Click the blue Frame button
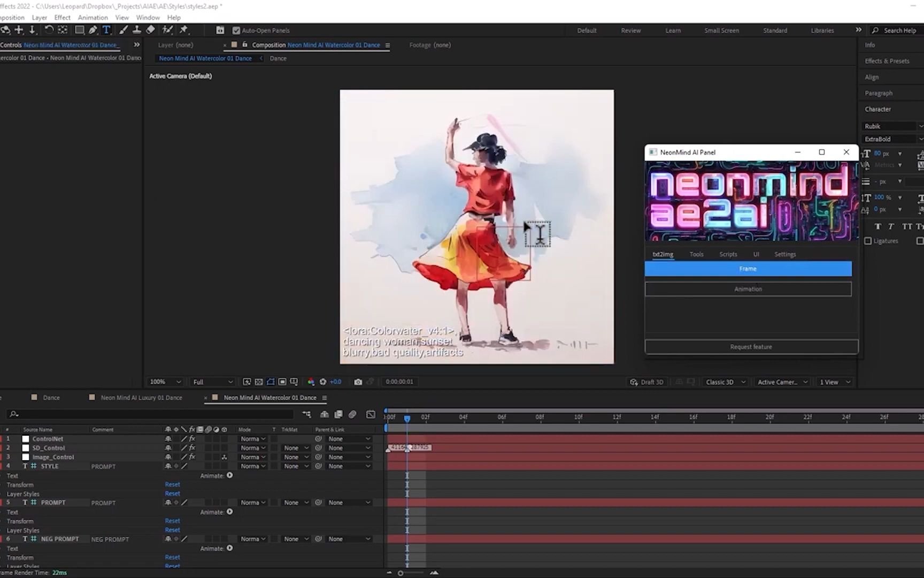 click(x=748, y=269)
